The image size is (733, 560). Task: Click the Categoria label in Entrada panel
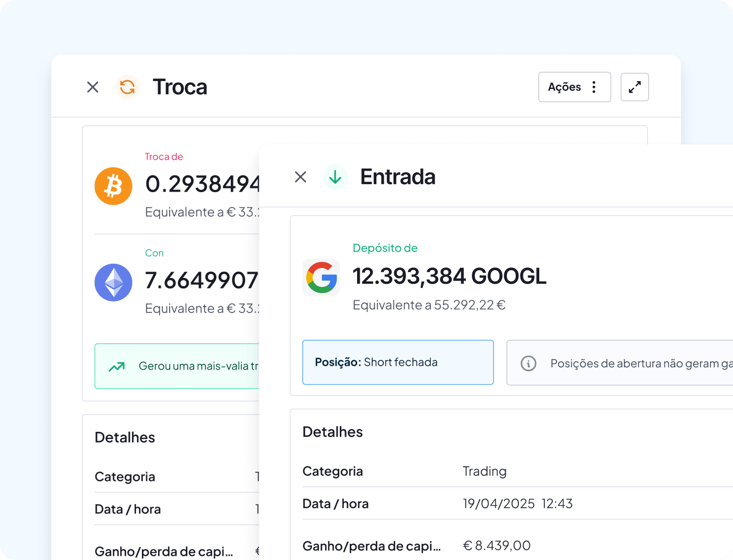click(332, 472)
